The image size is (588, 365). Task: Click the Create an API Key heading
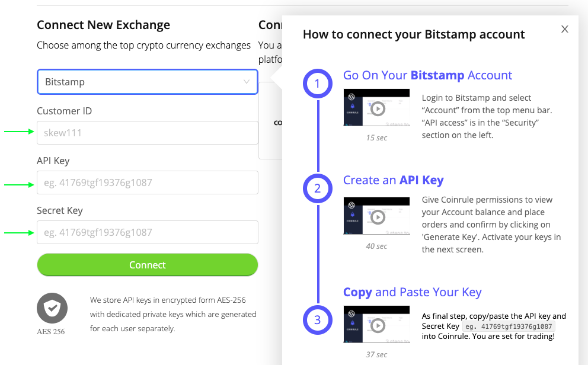pyautogui.click(x=394, y=180)
